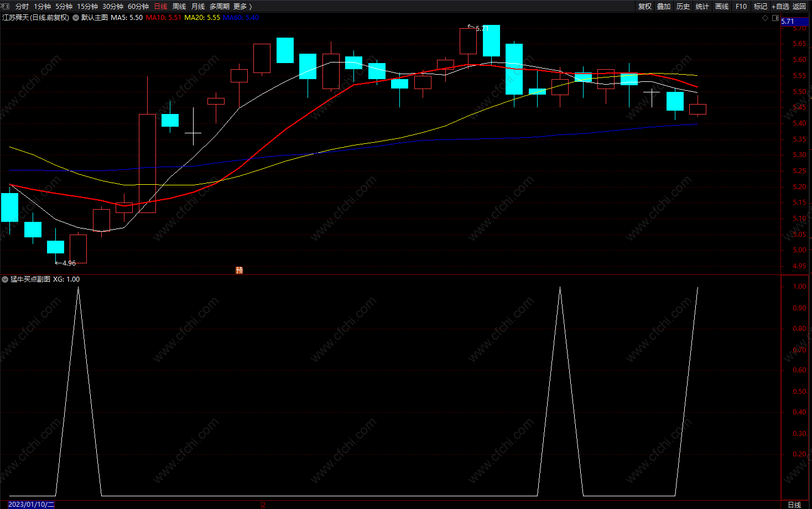Click the 2023/01/10/二 date label

[x=32, y=505]
